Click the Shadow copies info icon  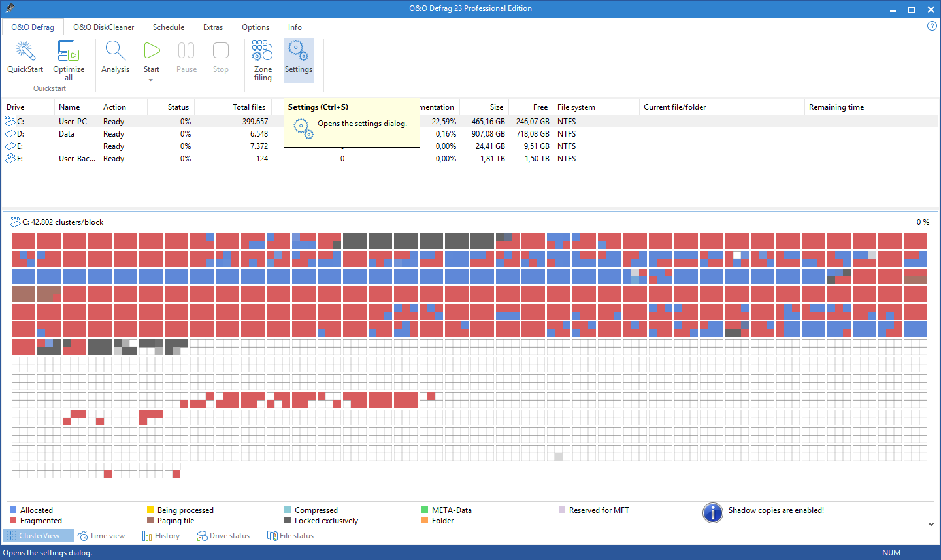coord(712,513)
